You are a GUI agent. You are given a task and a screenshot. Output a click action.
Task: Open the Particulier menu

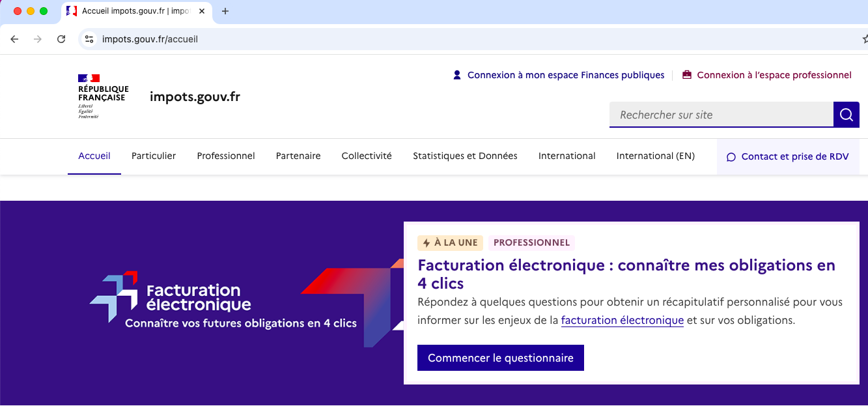click(154, 156)
